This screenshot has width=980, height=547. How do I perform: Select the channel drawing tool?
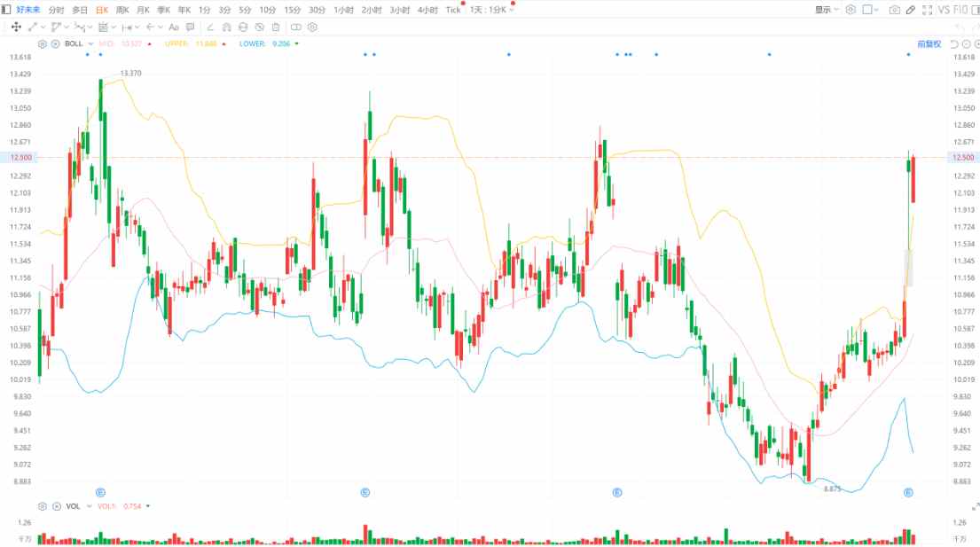coord(56,27)
